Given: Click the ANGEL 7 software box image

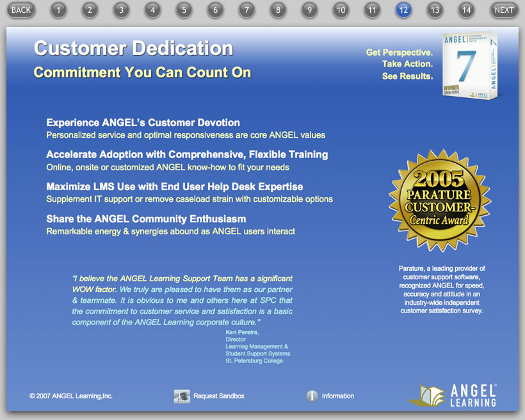Looking at the screenshot, I should click(471, 65).
